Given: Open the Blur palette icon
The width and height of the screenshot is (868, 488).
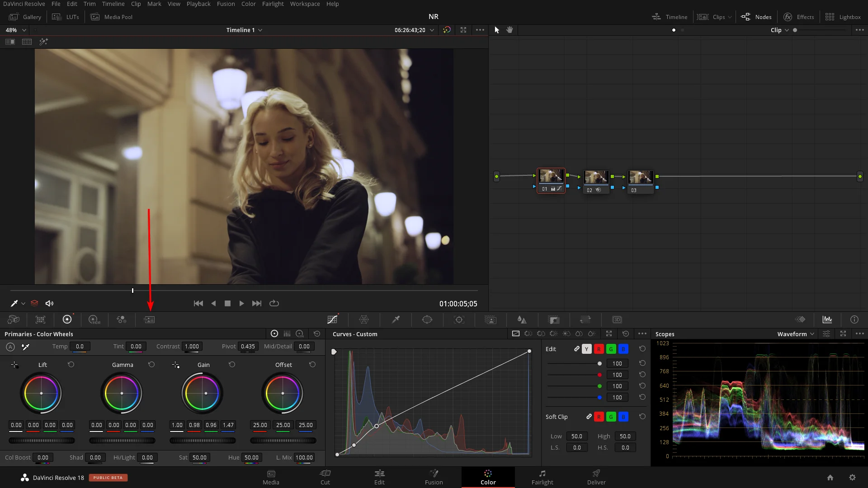Looking at the screenshot, I should 522,319.
